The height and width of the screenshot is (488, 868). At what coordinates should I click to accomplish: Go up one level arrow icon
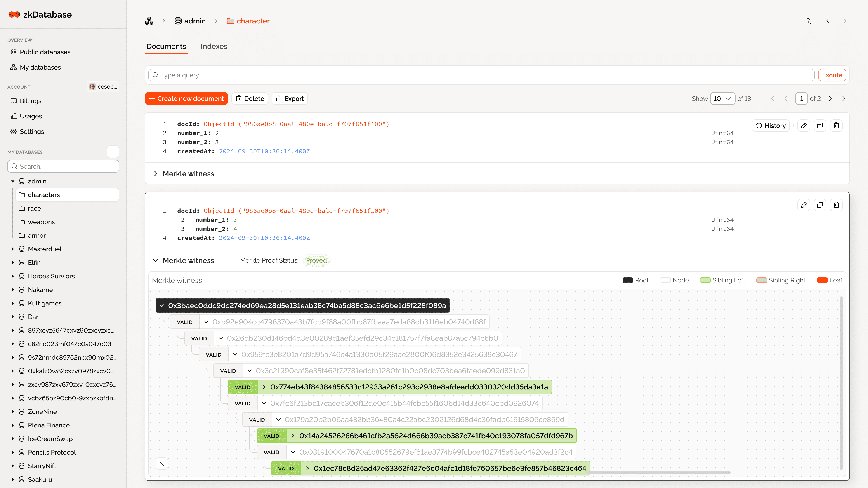(809, 21)
